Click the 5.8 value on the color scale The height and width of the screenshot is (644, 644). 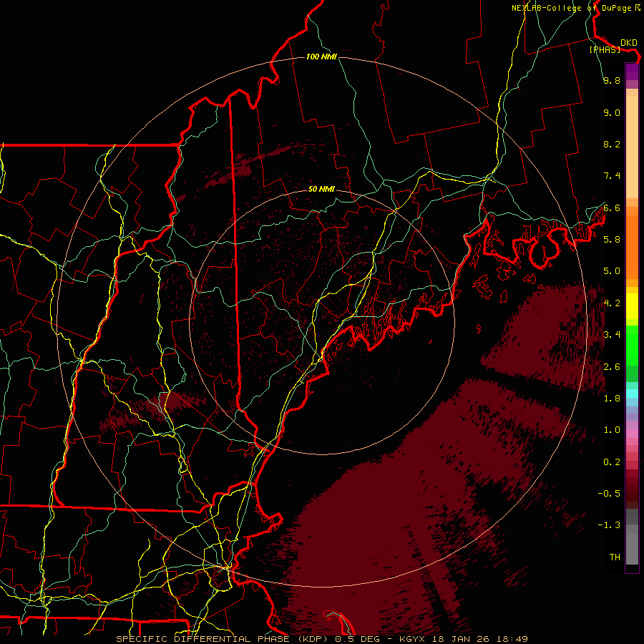[612, 239]
